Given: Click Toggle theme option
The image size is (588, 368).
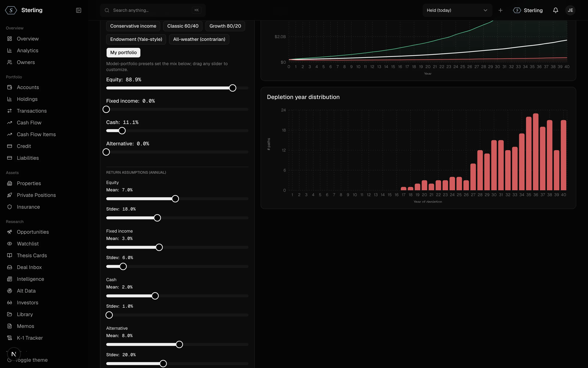Looking at the screenshot, I should (32, 360).
